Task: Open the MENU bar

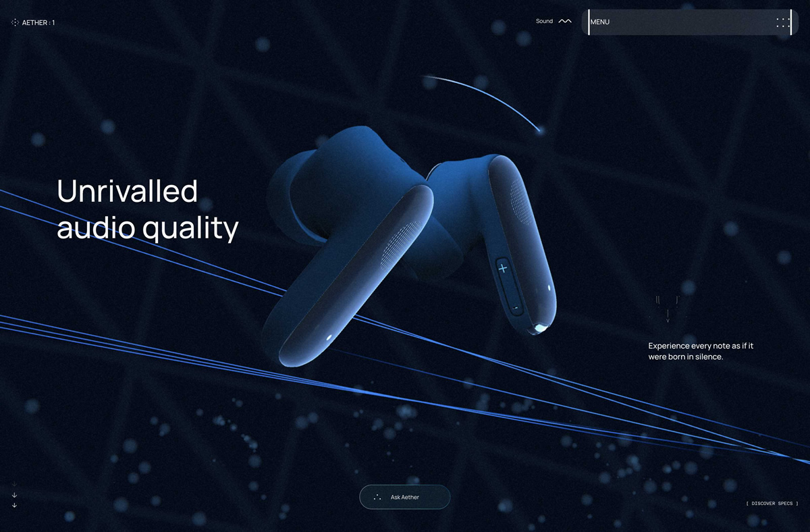Action: coord(682,22)
